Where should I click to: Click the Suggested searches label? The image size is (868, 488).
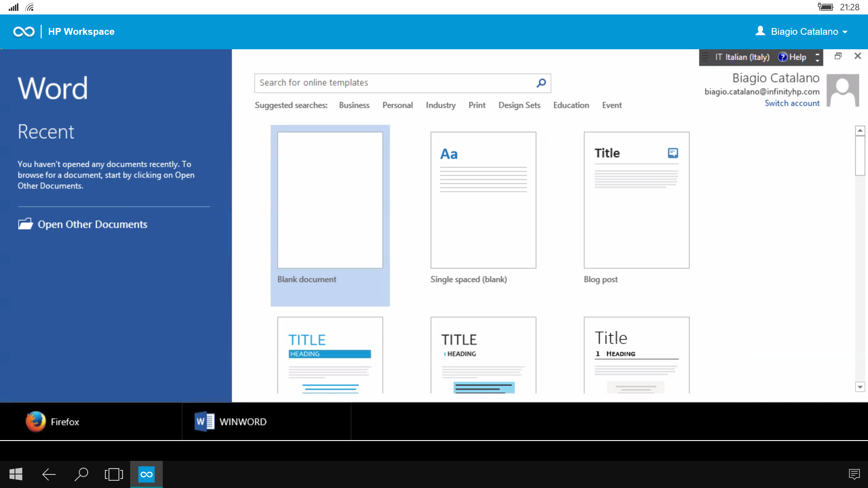click(x=291, y=105)
